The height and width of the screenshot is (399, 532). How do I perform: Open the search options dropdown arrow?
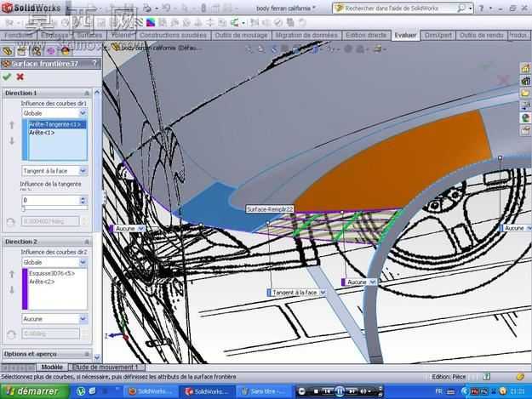[470, 9]
